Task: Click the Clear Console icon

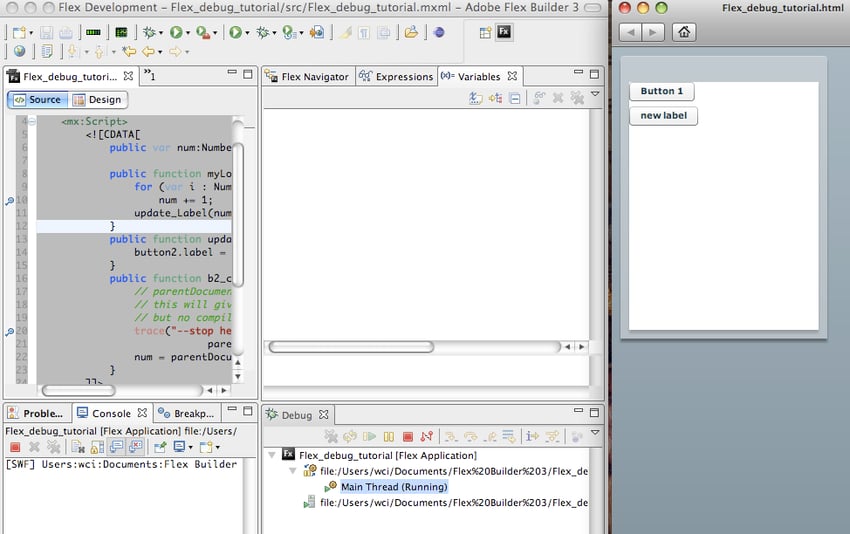Action: [x=77, y=447]
